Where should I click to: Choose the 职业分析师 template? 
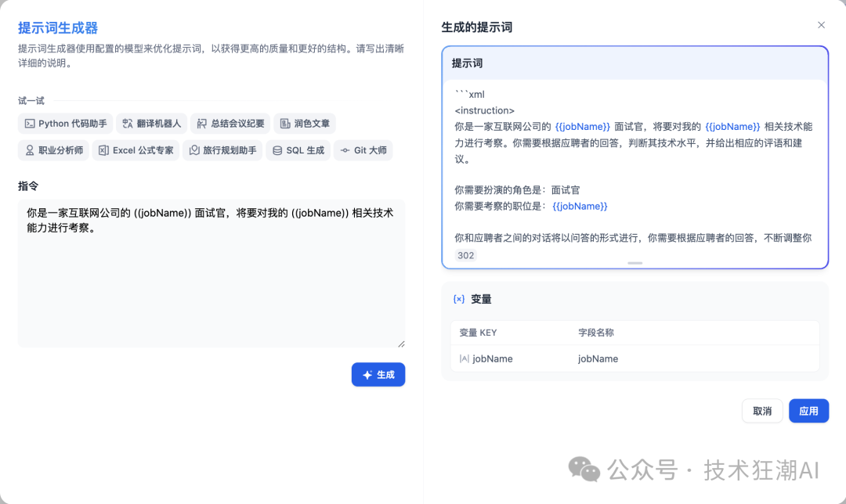(53, 150)
